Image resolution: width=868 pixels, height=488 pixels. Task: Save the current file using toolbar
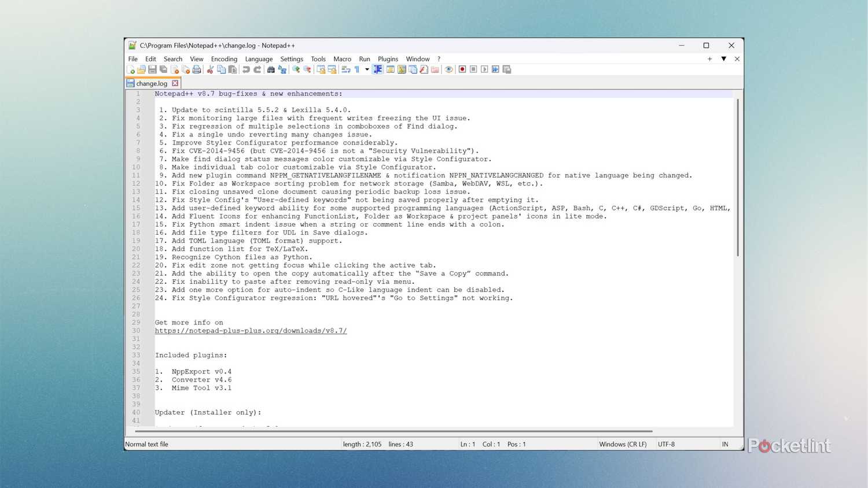click(152, 69)
